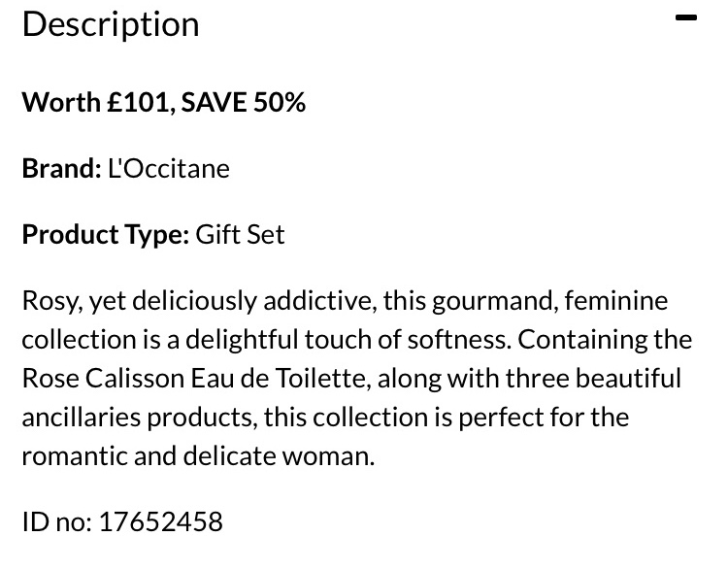Click the 'Brand:' label
This screenshot has height=570, width=728.
[61, 168]
